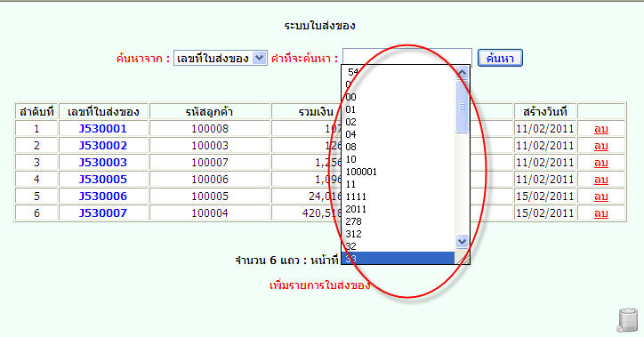Click the autocomplete list resize grip
Viewport: 644px width, 337px height.
click(x=462, y=257)
